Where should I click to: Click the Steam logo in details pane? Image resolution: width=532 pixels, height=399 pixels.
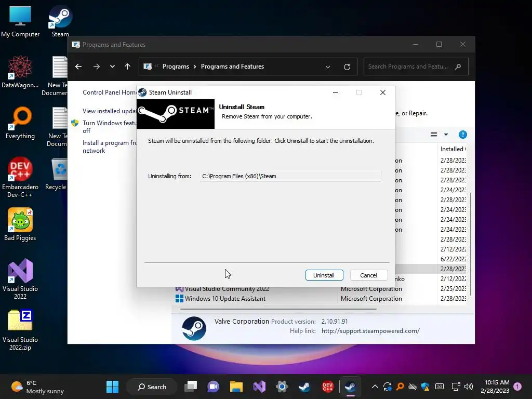tap(194, 328)
